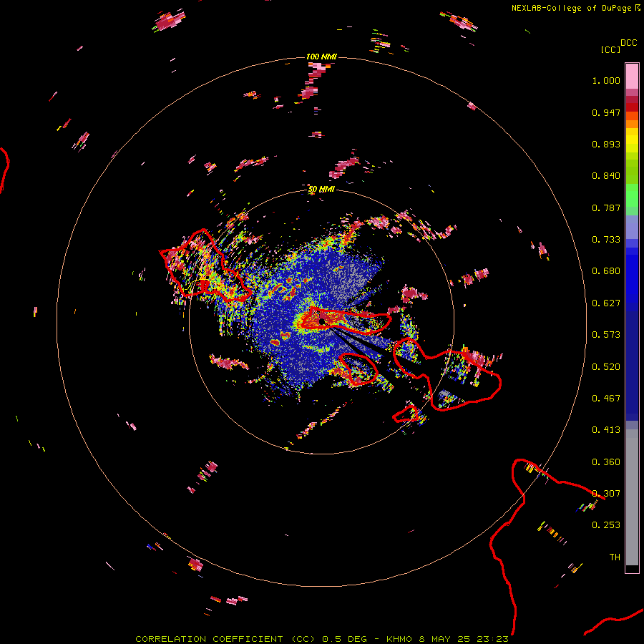Viewport: 644px width, 644px height.
Task: Click the TH threshold label on scale
Action: pos(615,557)
